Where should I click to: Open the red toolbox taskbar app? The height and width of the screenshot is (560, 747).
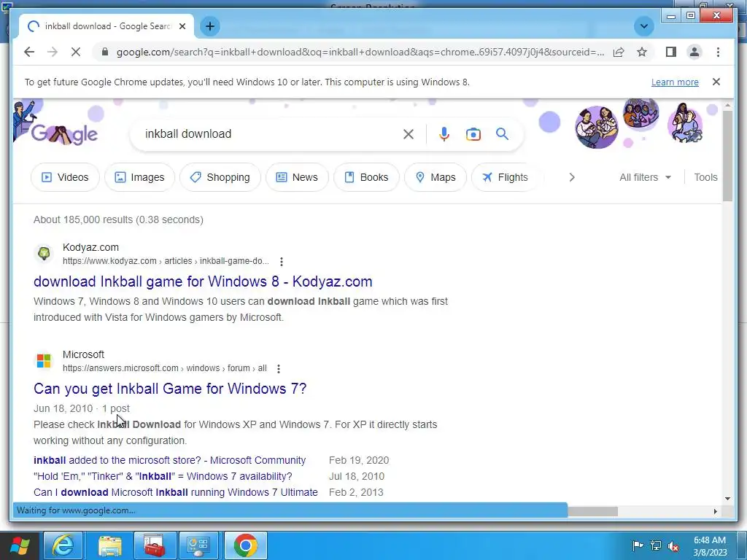point(155,545)
